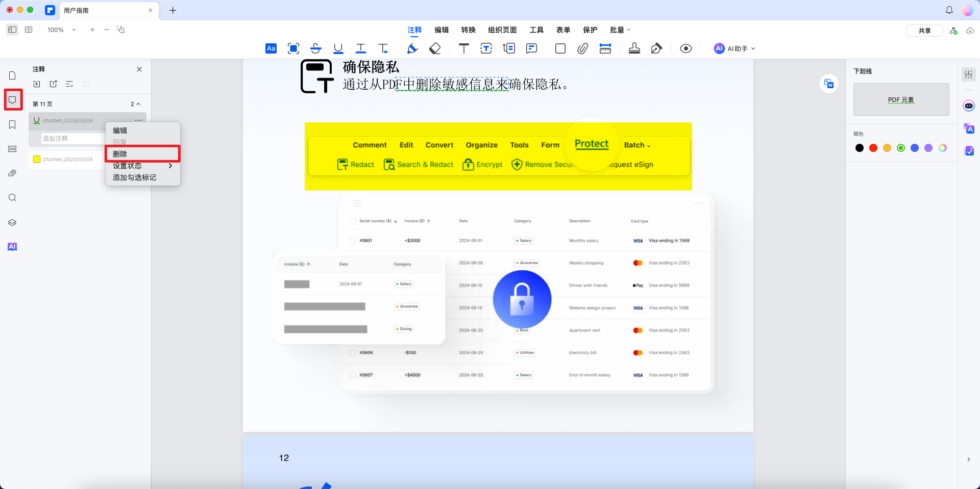The height and width of the screenshot is (489, 980).
Task: Select the text box tool
Action: pos(486,48)
